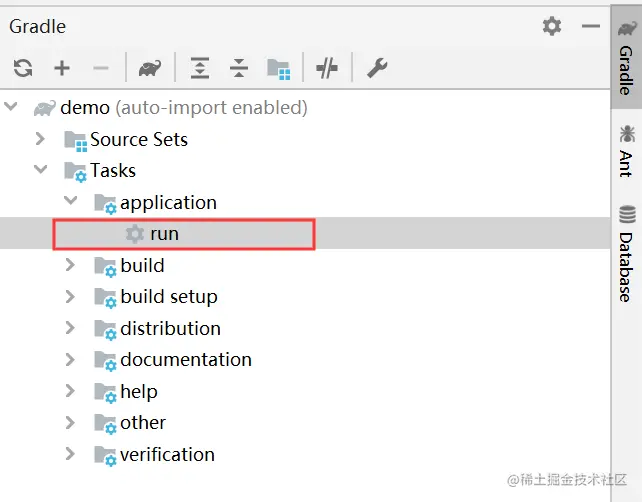Viewport: 642px width, 502px height.
Task: Click the minus detach project icon
Action: [x=101, y=68]
